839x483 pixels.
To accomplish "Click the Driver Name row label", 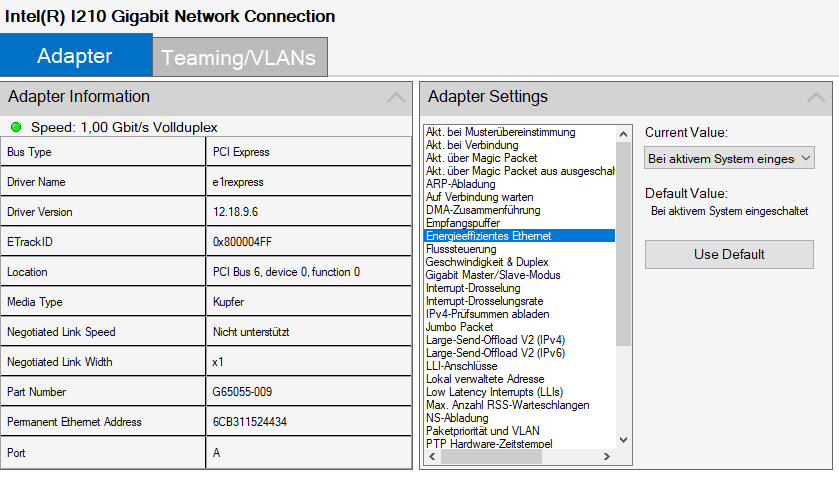I will (36, 182).
